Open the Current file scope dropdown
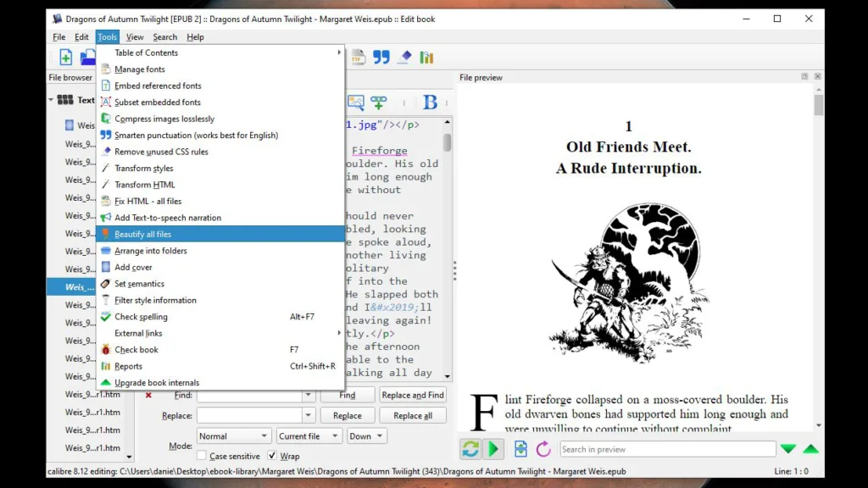Image resolution: width=868 pixels, height=488 pixels. (x=308, y=435)
